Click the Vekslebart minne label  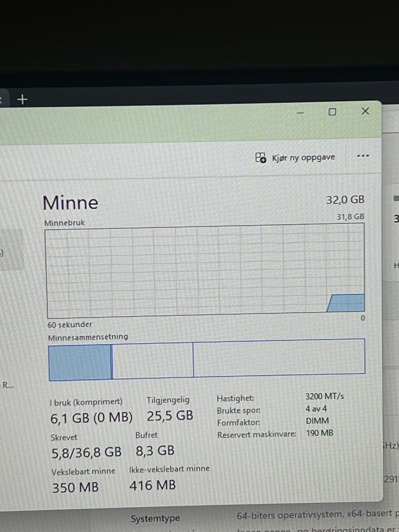(x=83, y=471)
